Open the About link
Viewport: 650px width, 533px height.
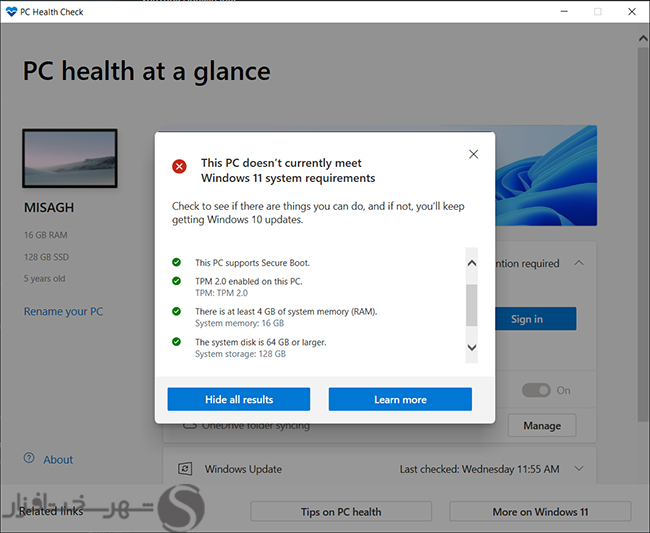coord(58,460)
